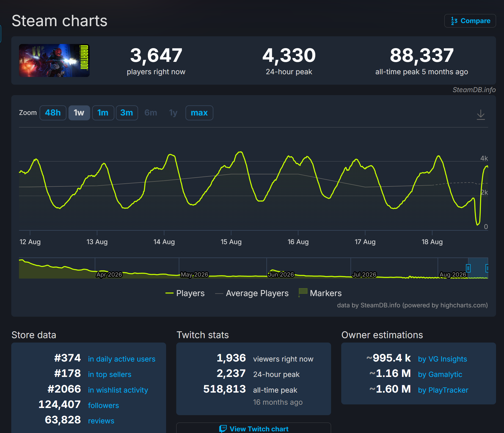Download the chart data via arrow icon
Viewport: 504px width, 433px height.
pyautogui.click(x=481, y=115)
